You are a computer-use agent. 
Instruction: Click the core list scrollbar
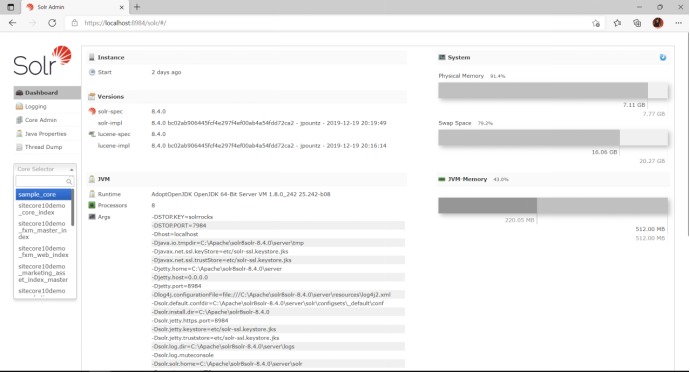coord(73,208)
